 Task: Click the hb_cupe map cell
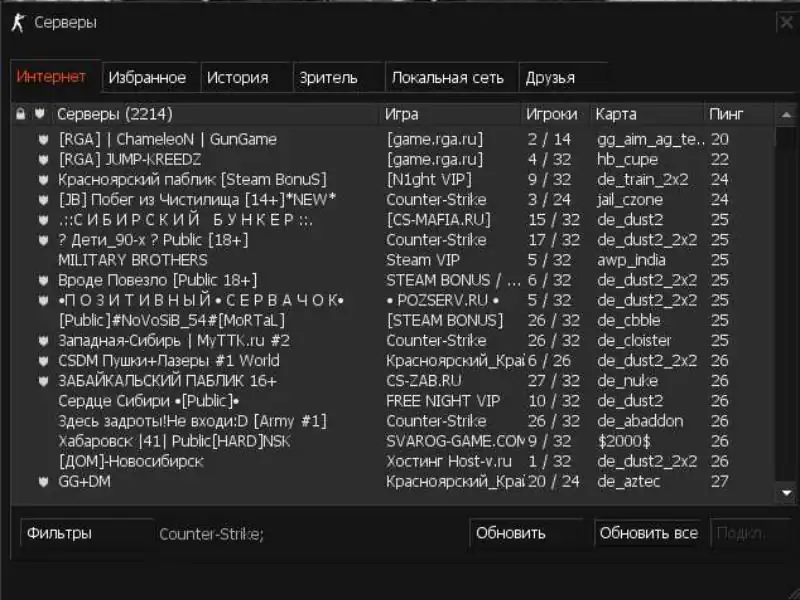point(628,160)
